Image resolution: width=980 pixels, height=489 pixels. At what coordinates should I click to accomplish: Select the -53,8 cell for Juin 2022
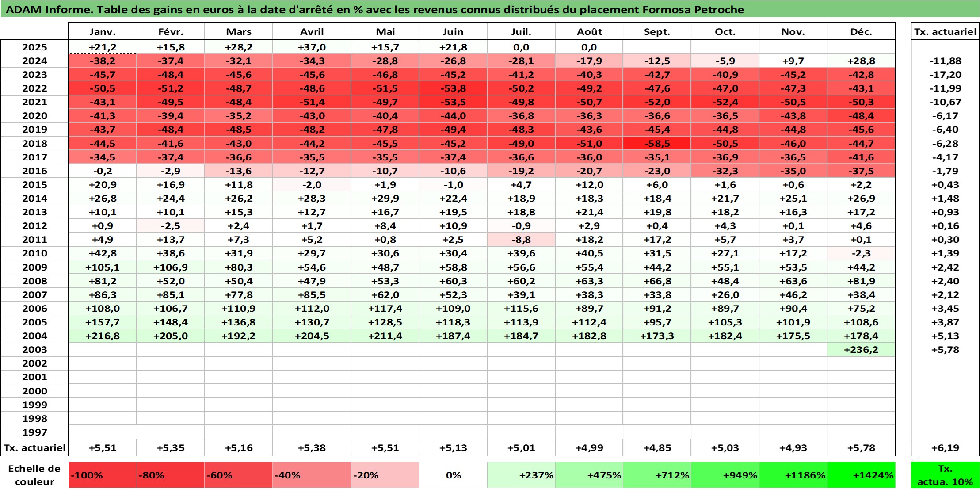453,88
